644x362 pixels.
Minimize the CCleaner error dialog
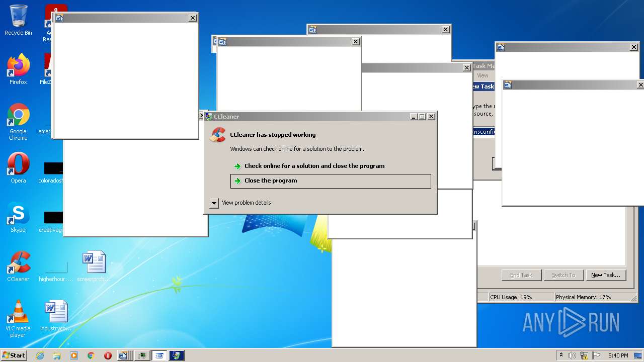414,117
